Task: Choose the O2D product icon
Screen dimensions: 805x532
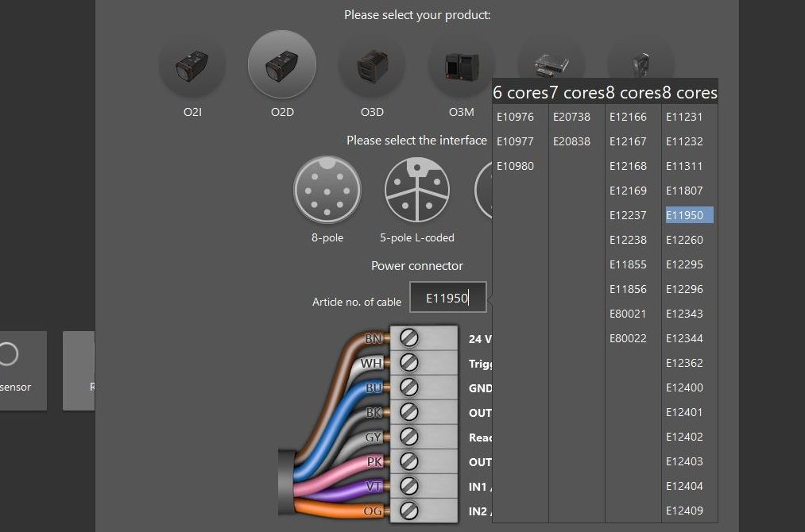Action: (x=282, y=65)
